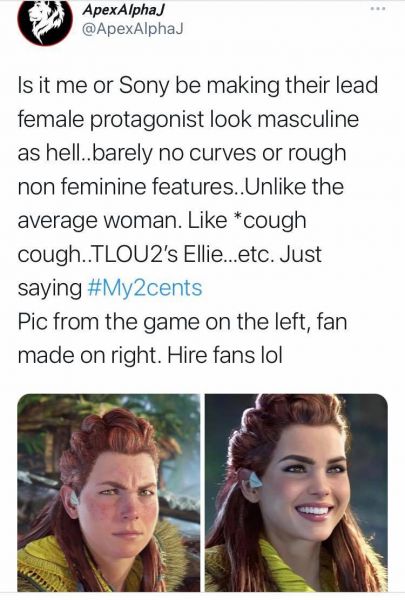Open the three-dot more options menu
Viewport: 405px width, 600px height.
(x=377, y=9)
